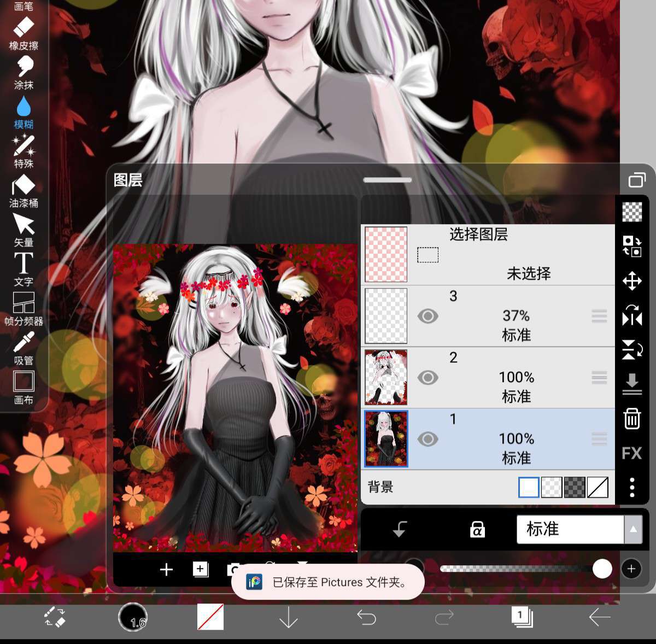The height and width of the screenshot is (644, 656).
Task: Select the Smudge (涂抹) tool
Action: click(24, 73)
